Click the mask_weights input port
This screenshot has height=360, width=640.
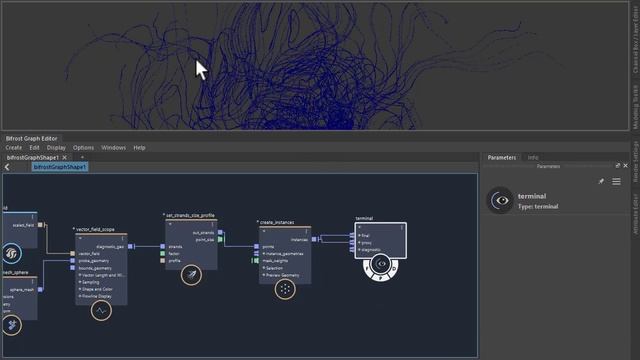tap(256, 260)
